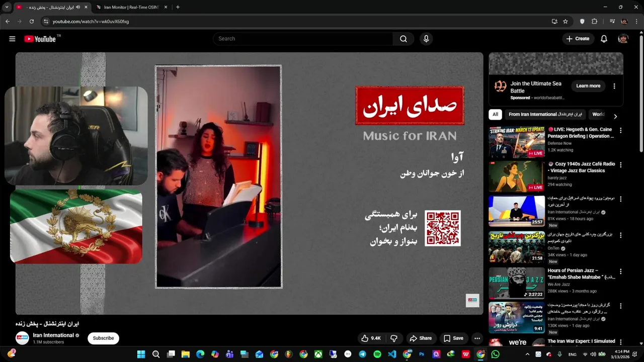Mute the tab via speaker icon
Viewport: 644px width, 362px height.
coord(78,7)
